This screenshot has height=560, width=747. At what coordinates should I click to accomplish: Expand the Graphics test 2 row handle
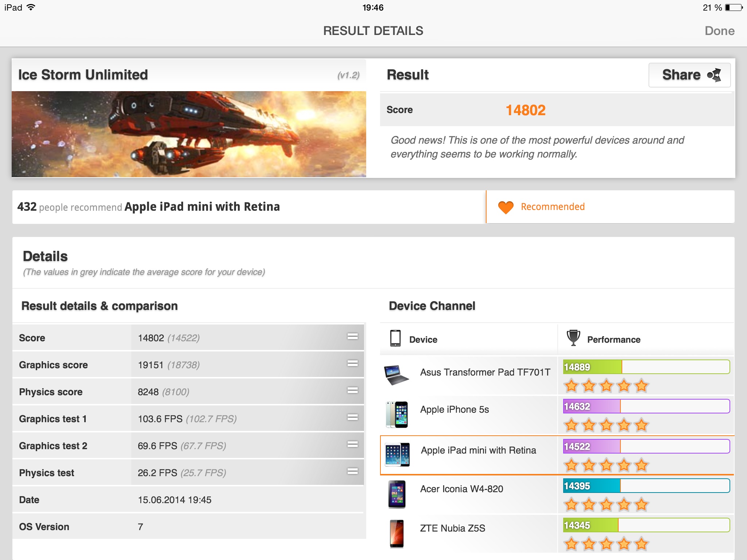tap(352, 444)
